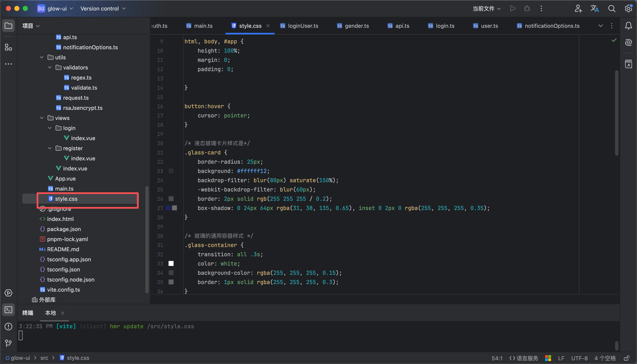Click the UTF-8 encoding status button
The width and height of the screenshot is (637, 364).
(x=579, y=358)
